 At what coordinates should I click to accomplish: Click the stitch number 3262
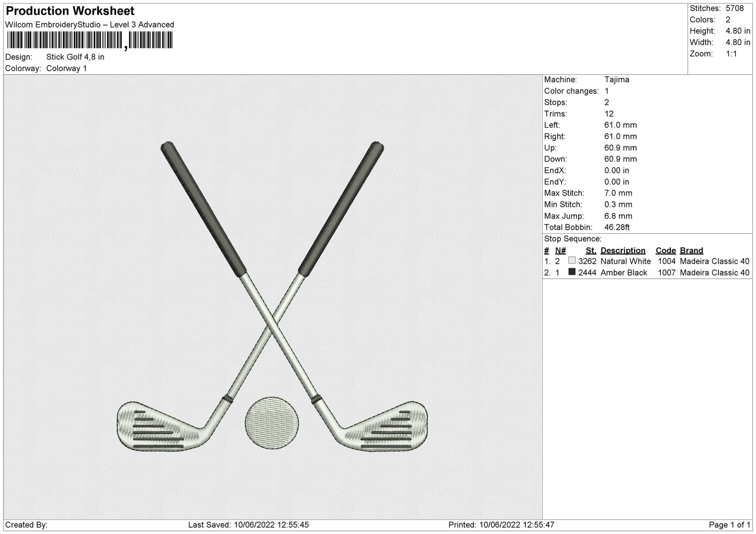[x=588, y=262]
